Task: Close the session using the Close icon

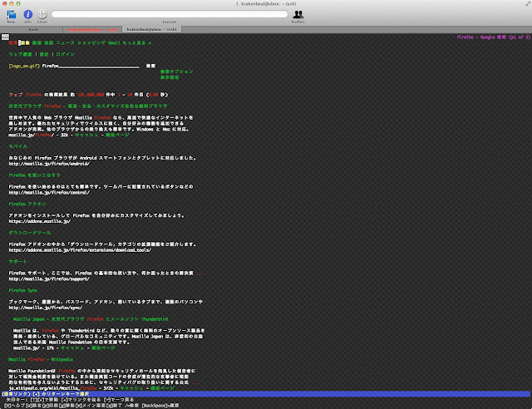Action: coord(42,14)
